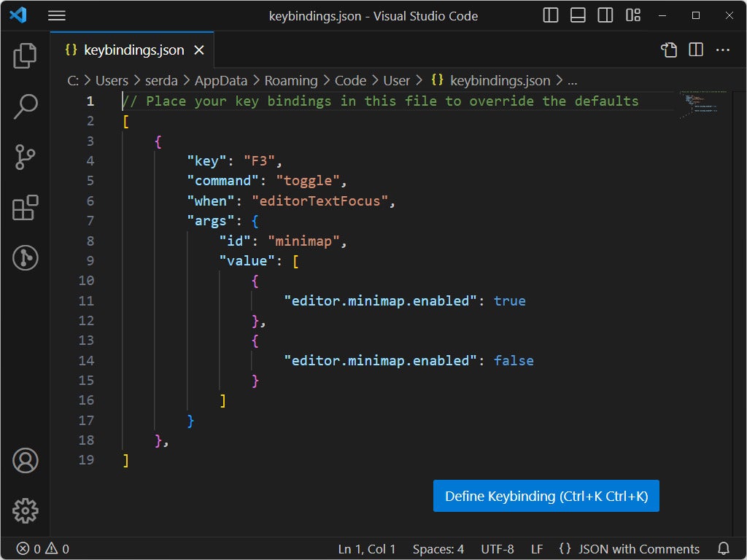Click Spaces: 4 indentation status
This screenshot has width=747, height=560.
click(x=438, y=549)
